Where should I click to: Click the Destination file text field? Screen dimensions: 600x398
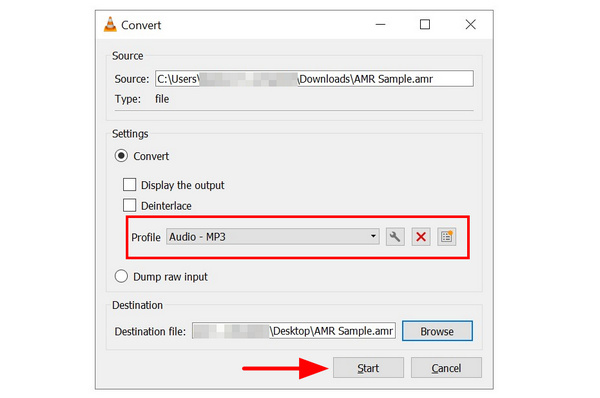pyautogui.click(x=294, y=331)
